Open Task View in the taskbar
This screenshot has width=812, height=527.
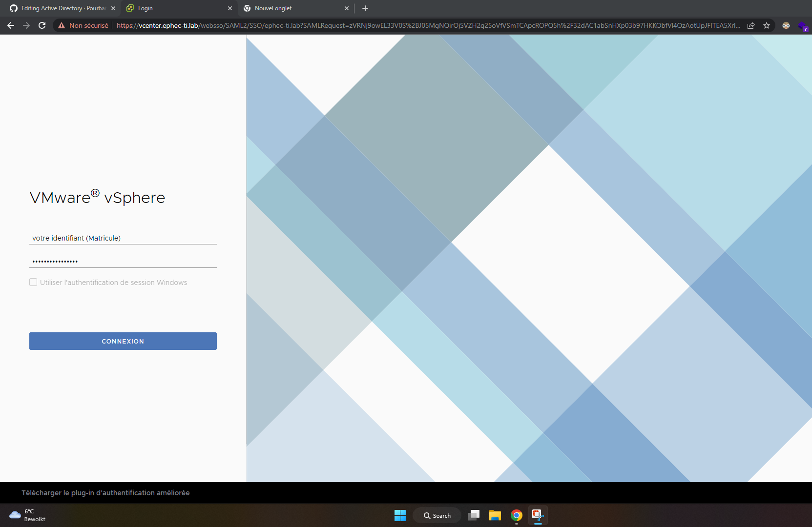click(474, 515)
